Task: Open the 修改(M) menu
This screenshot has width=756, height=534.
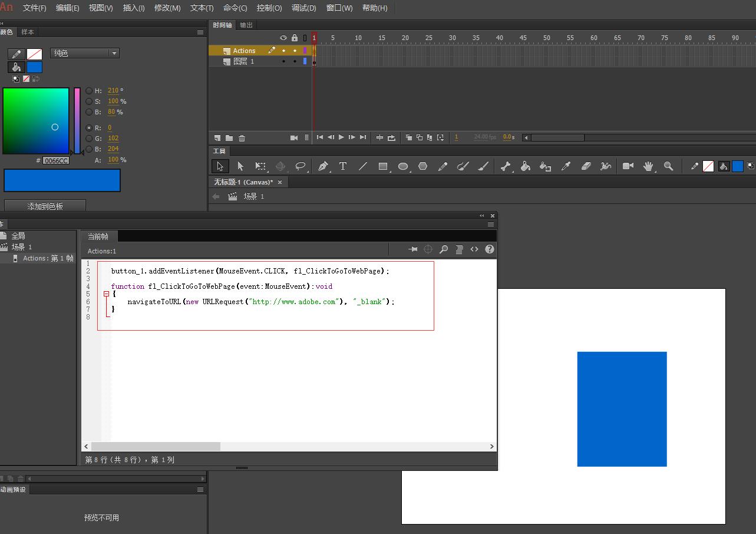Action: [x=167, y=8]
